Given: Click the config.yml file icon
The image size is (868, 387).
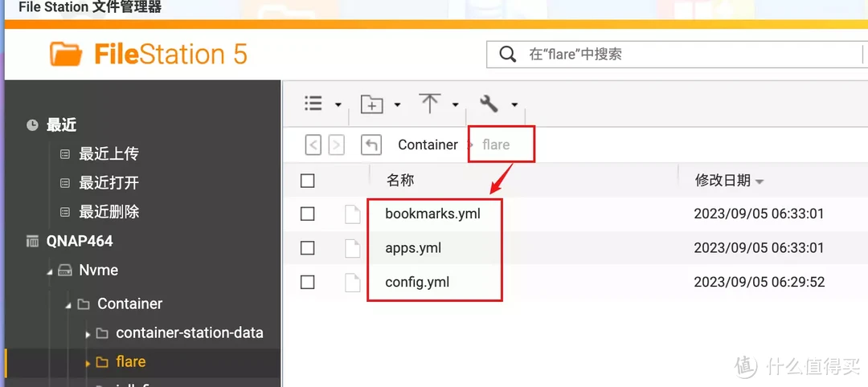Looking at the screenshot, I should pos(353,283).
